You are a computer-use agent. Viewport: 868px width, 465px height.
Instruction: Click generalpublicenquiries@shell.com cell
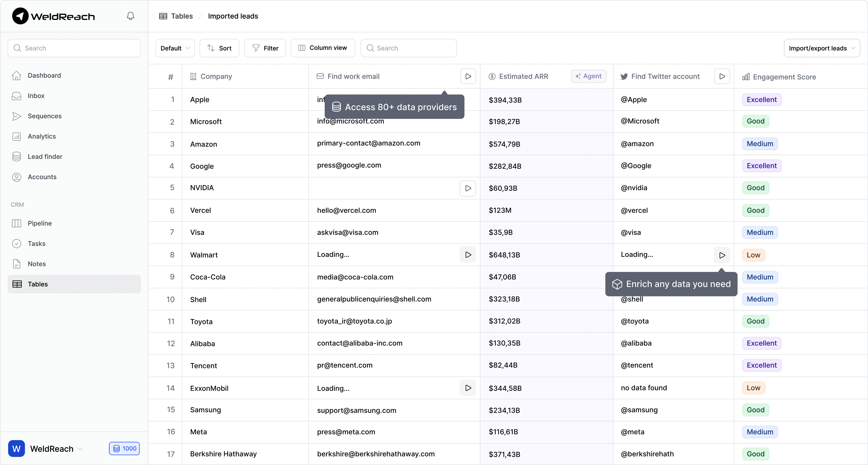click(394, 299)
